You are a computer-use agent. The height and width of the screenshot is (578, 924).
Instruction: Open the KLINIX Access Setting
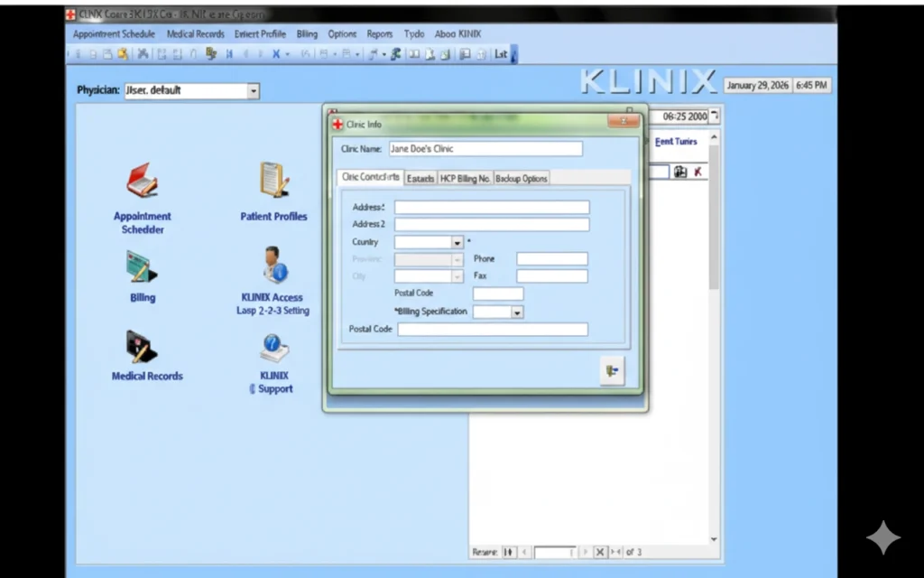(273, 268)
